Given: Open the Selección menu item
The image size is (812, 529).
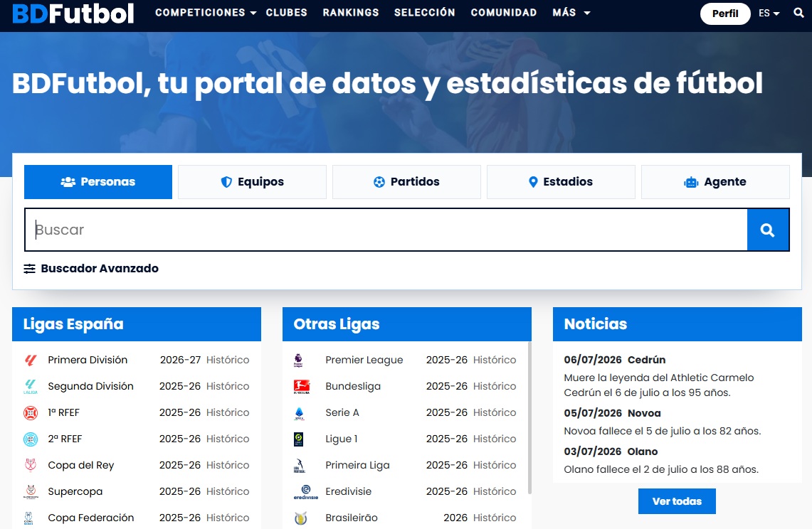Looking at the screenshot, I should 425,12.
